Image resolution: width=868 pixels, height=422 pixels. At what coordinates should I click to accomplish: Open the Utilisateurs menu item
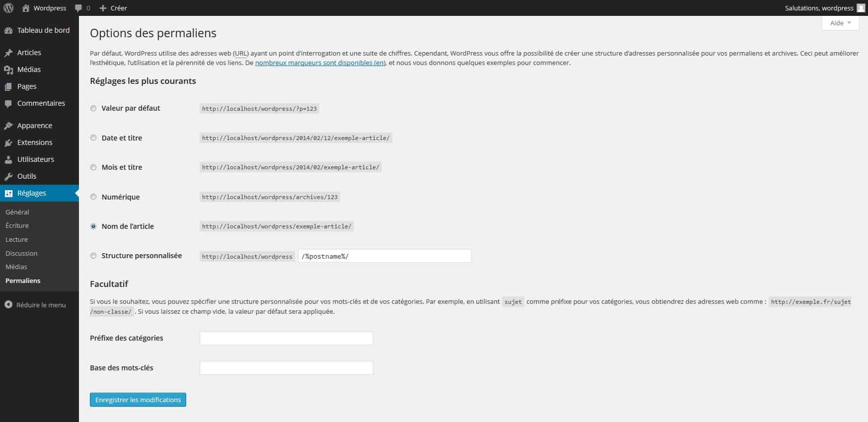(x=39, y=159)
